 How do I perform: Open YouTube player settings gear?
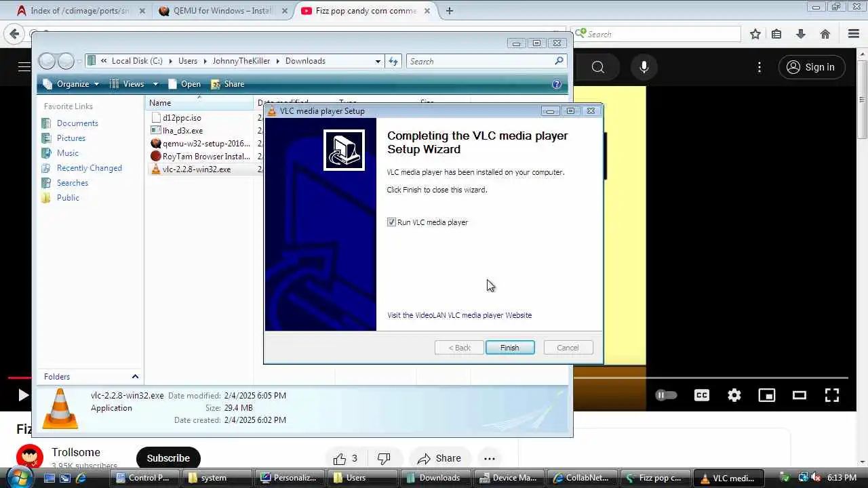pyautogui.click(x=734, y=395)
